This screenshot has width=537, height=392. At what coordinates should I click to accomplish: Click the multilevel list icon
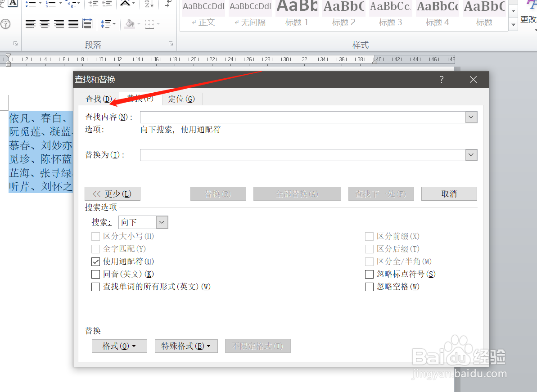click(71, 4)
